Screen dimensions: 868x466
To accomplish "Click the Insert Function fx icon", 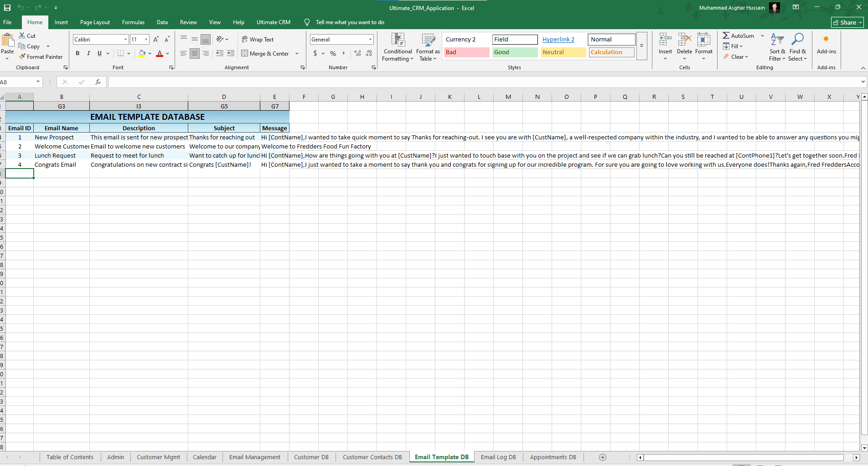I will click(x=98, y=82).
